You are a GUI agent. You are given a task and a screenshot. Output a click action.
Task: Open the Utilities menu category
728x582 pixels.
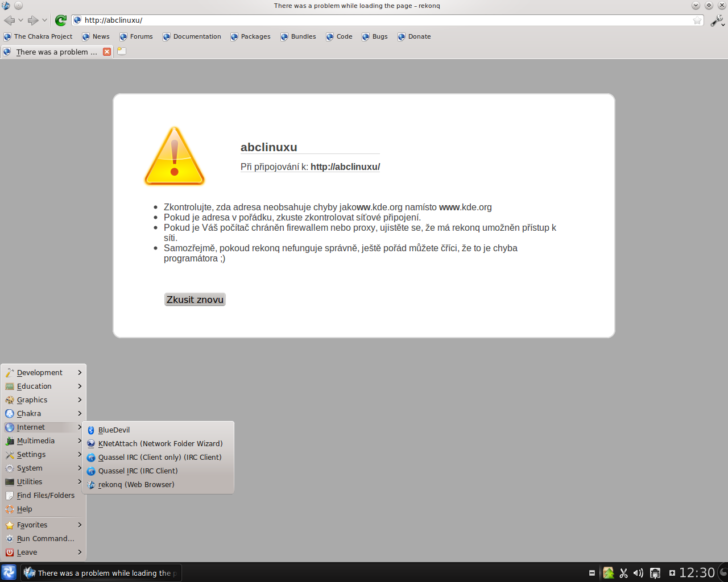[43, 482]
